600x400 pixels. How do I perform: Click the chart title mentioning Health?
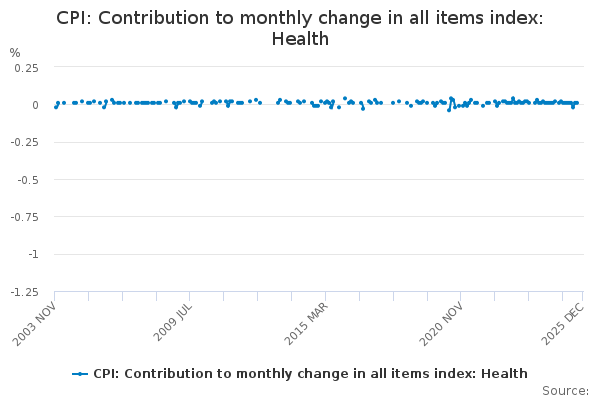[x=300, y=28]
